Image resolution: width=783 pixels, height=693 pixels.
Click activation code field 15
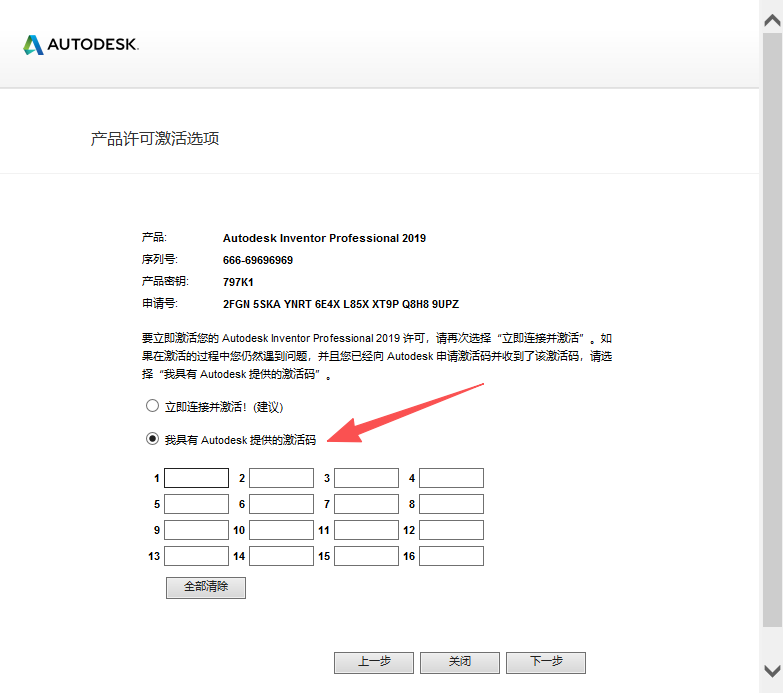click(x=366, y=556)
